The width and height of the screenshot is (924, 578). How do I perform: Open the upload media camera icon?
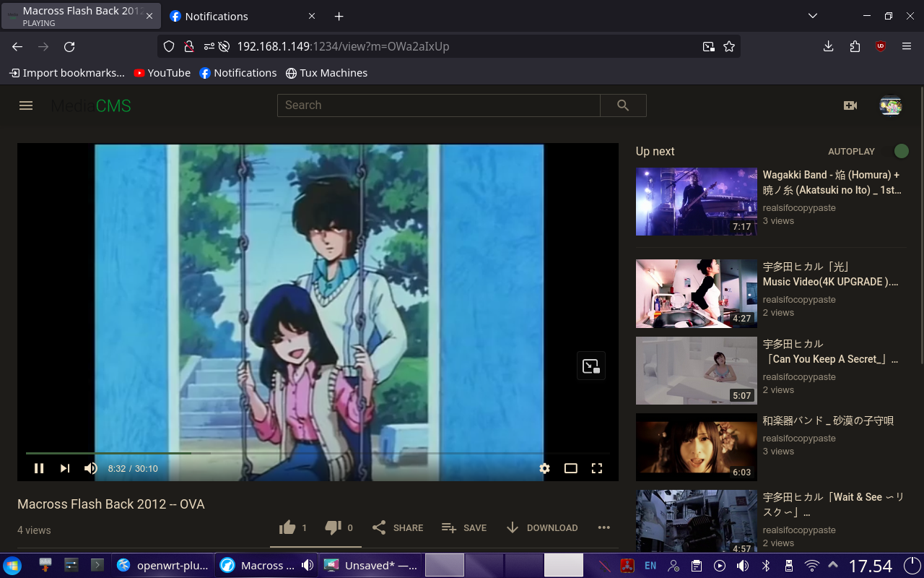pyautogui.click(x=850, y=105)
